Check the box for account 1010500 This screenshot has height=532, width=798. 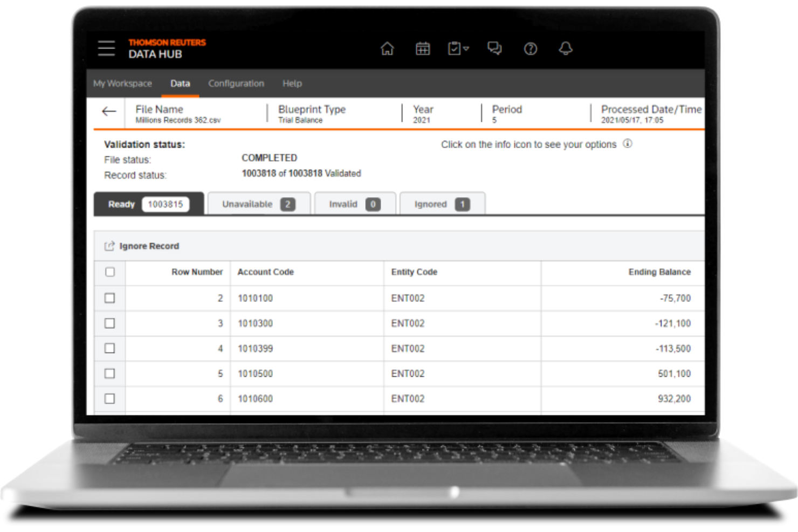(x=110, y=374)
